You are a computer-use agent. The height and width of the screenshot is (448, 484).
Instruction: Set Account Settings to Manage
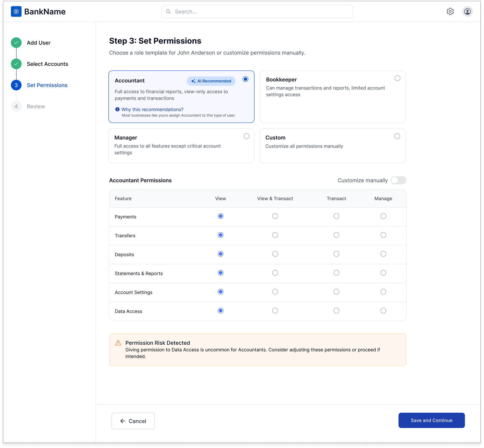tap(383, 292)
